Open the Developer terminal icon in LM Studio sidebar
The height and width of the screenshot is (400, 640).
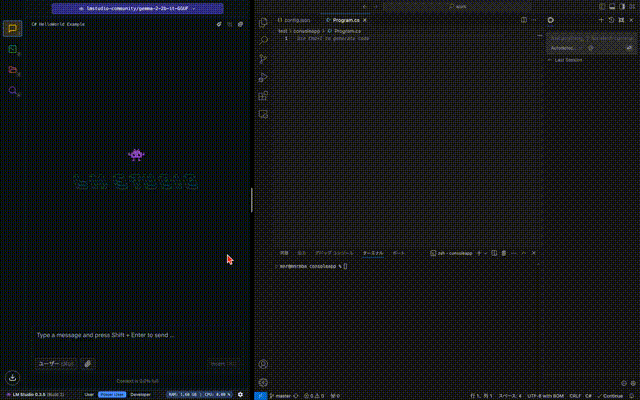coord(13,49)
